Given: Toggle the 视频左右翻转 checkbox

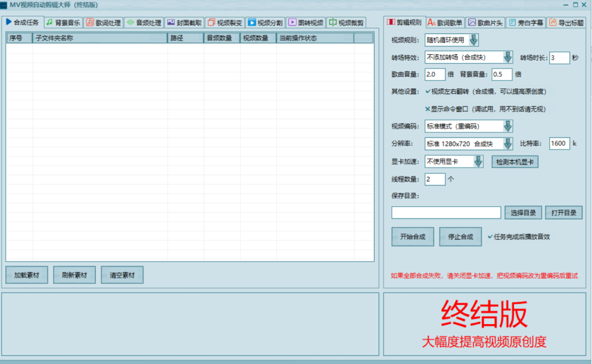Looking at the screenshot, I should (x=428, y=91).
